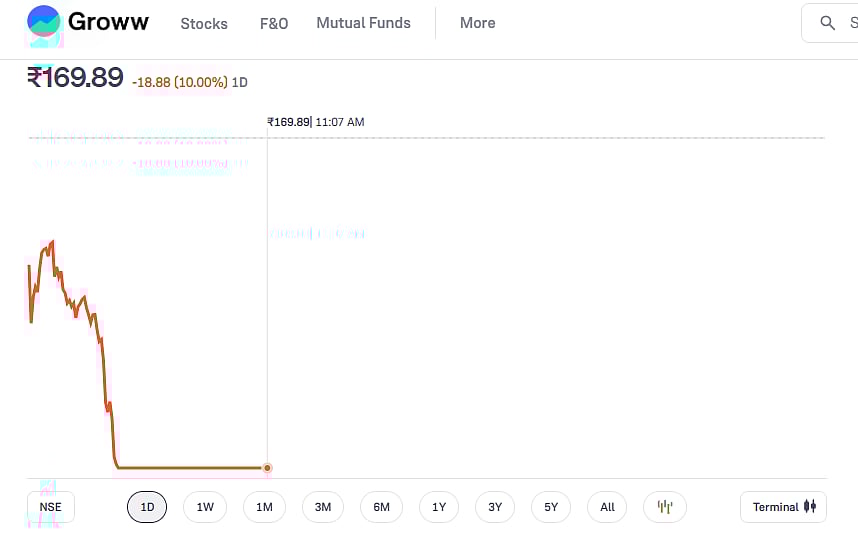Screen dimensions: 858x542
Task: Click the search magnifier icon
Action: (827, 23)
